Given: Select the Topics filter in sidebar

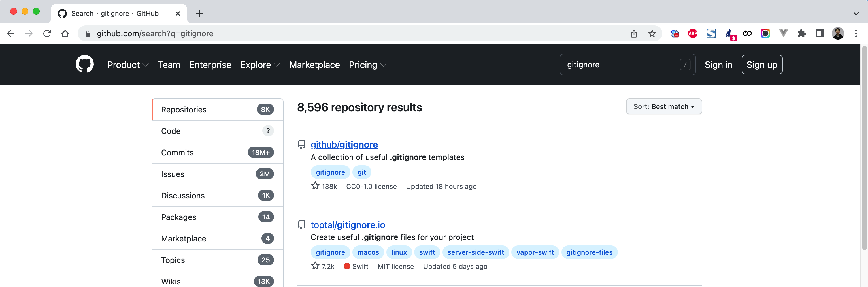Looking at the screenshot, I should coord(218,260).
